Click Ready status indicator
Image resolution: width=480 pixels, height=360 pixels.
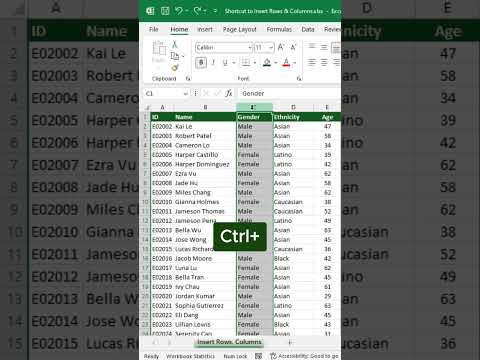click(151, 356)
